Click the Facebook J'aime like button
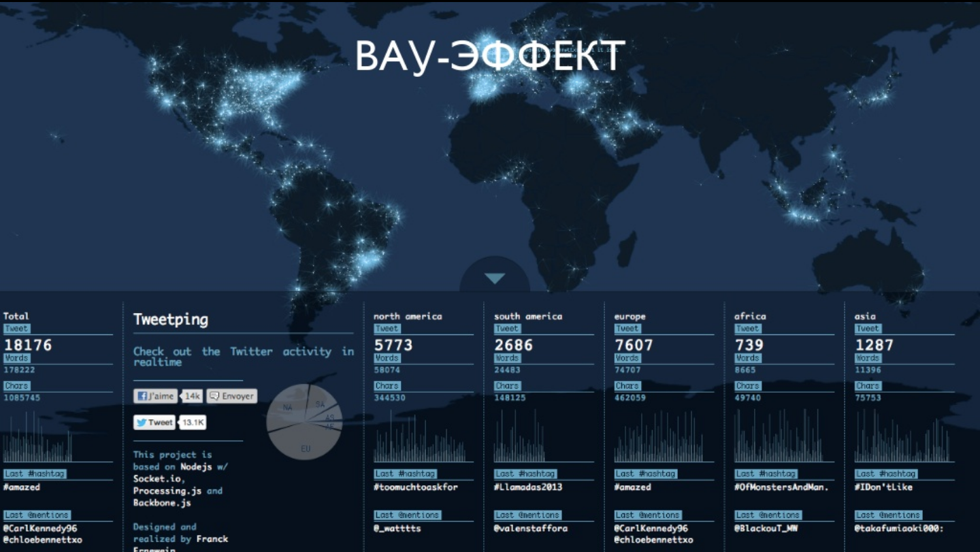The height and width of the screenshot is (552, 980). point(156,396)
